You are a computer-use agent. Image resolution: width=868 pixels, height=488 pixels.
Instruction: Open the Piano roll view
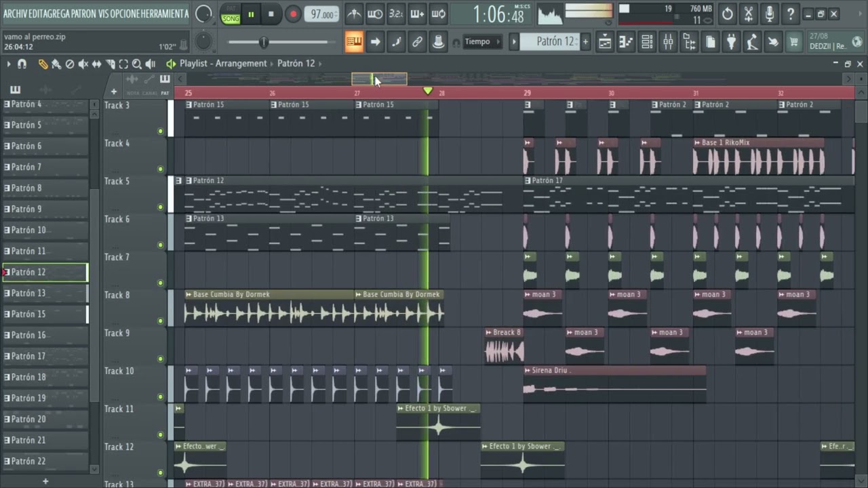click(626, 42)
